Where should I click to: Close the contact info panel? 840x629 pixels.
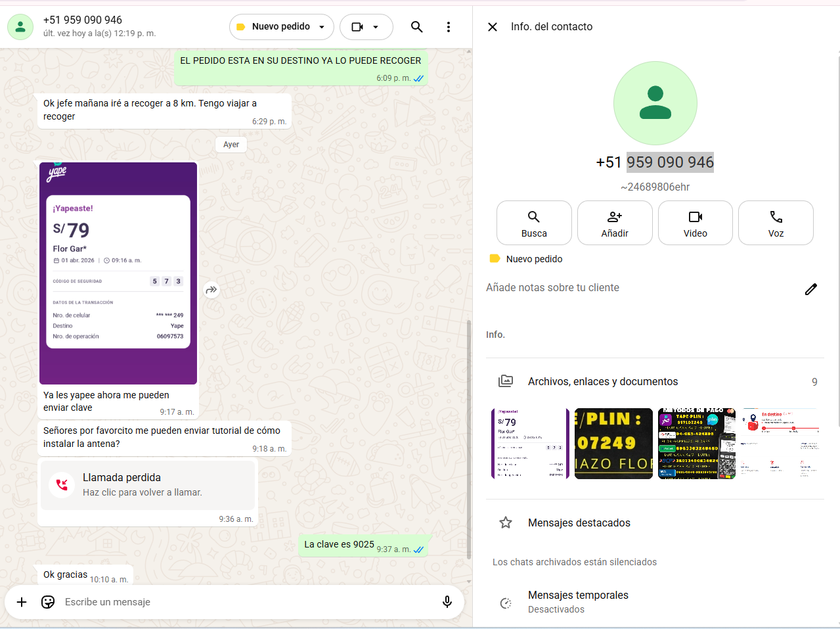493,27
